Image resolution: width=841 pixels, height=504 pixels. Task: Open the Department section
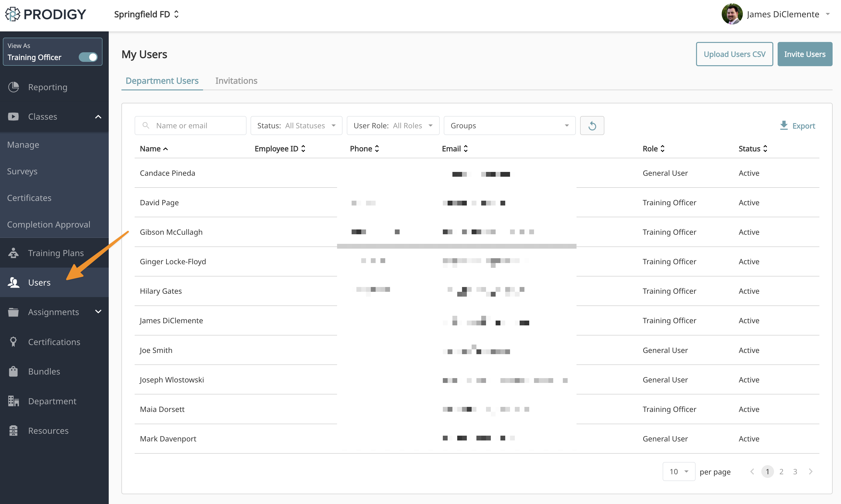click(52, 401)
